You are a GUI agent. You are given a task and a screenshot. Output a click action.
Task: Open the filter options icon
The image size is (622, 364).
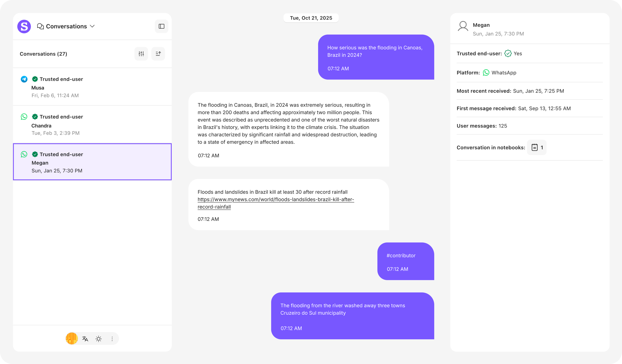141,53
